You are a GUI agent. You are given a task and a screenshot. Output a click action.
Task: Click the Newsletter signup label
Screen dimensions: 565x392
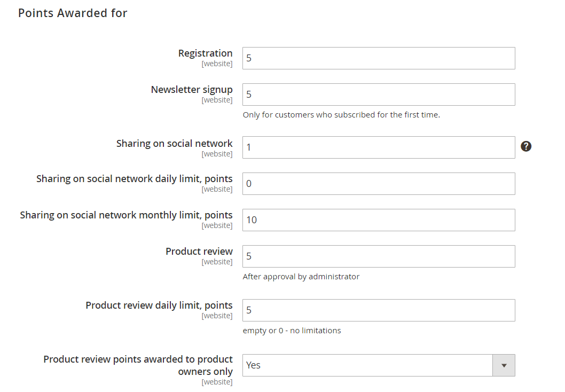(192, 90)
